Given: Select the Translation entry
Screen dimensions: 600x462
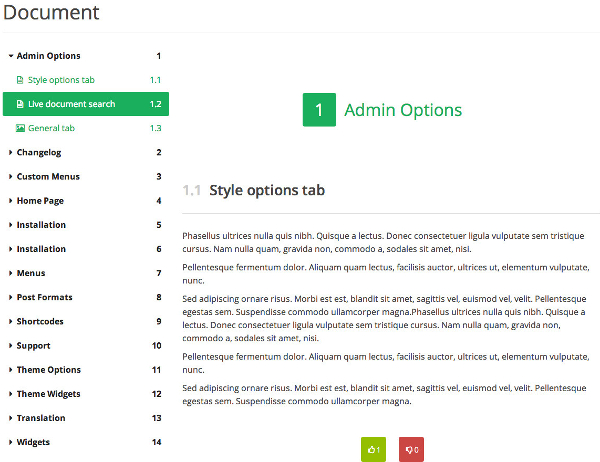Looking at the screenshot, I should [41, 418].
